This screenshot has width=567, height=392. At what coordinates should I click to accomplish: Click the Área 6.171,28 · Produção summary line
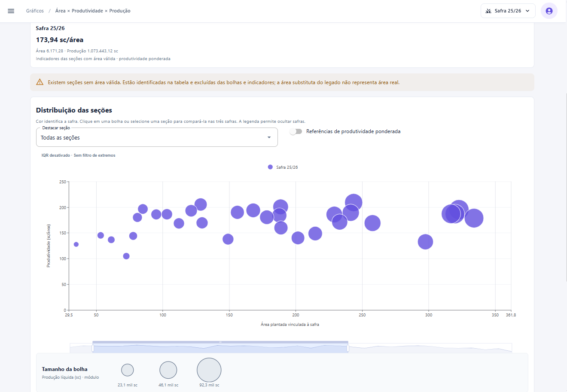(77, 51)
